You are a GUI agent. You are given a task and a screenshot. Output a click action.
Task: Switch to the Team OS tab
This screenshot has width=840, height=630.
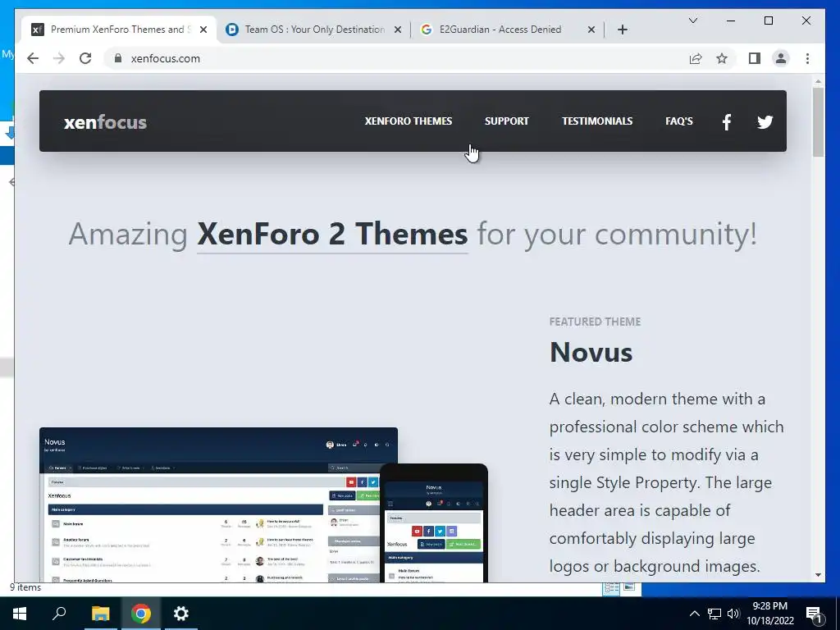click(x=314, y=30)
